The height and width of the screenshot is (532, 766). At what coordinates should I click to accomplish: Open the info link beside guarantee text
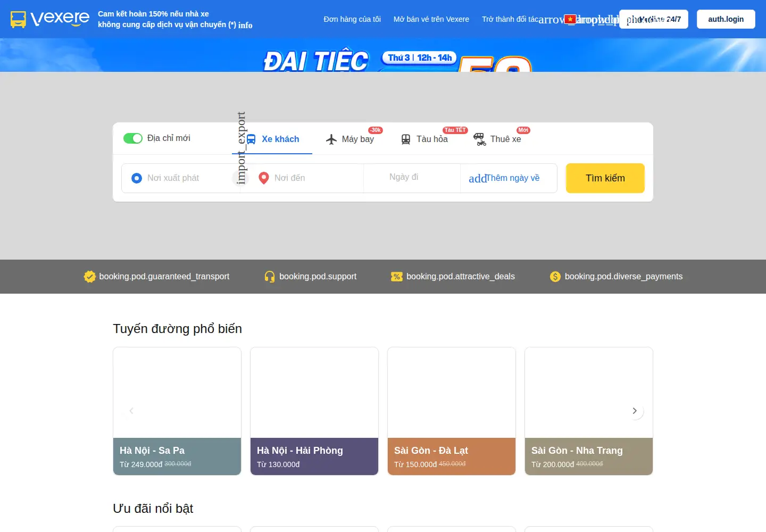[245, 25]
